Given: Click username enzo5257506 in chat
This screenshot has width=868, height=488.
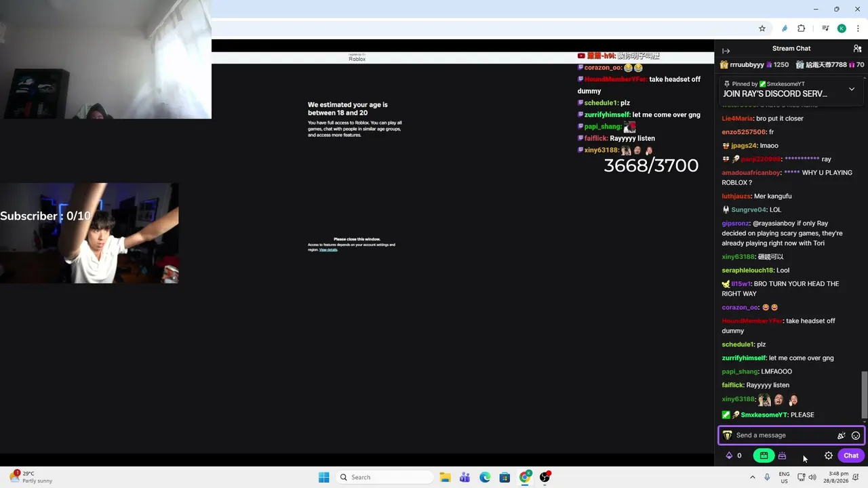Looking at the screenshot, I should tap(744, 132).
